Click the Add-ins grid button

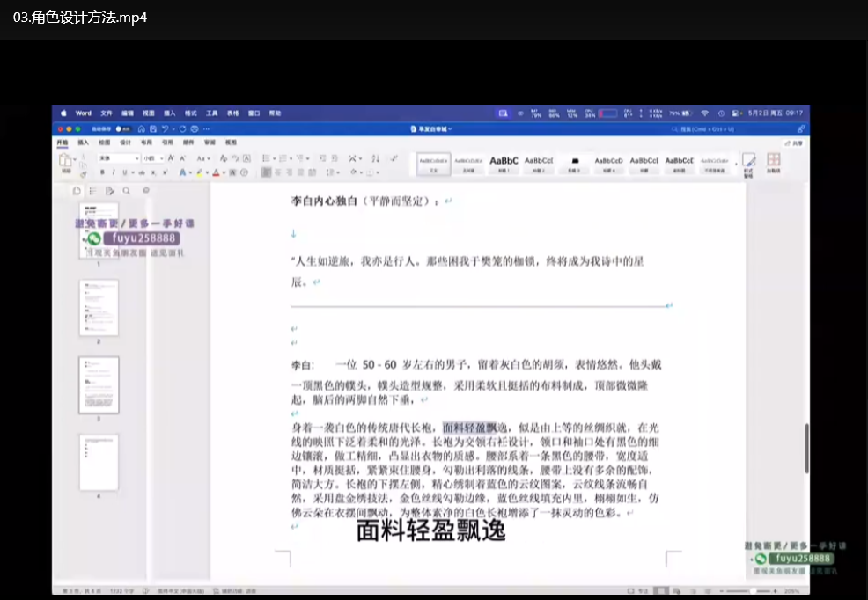coord(773,163)
